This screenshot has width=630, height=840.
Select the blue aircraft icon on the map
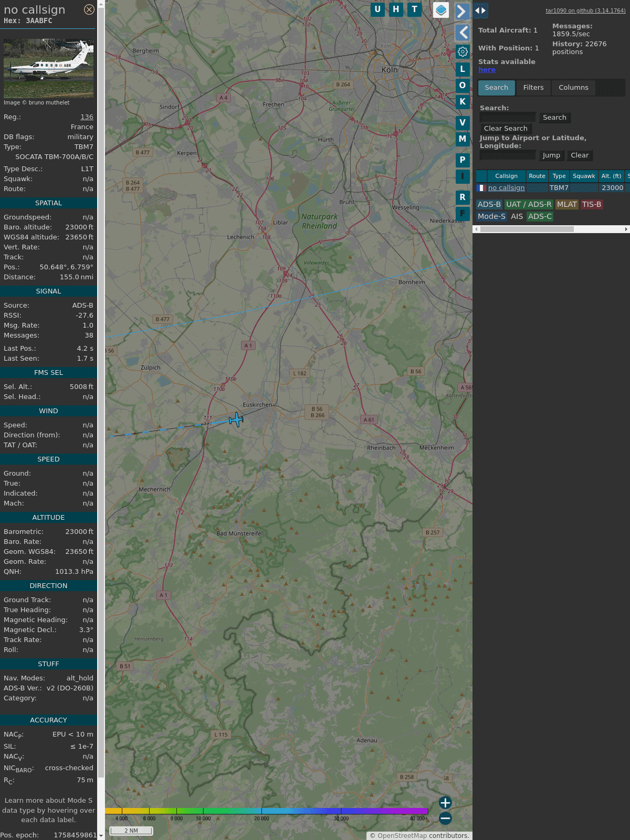click(236, 419)
